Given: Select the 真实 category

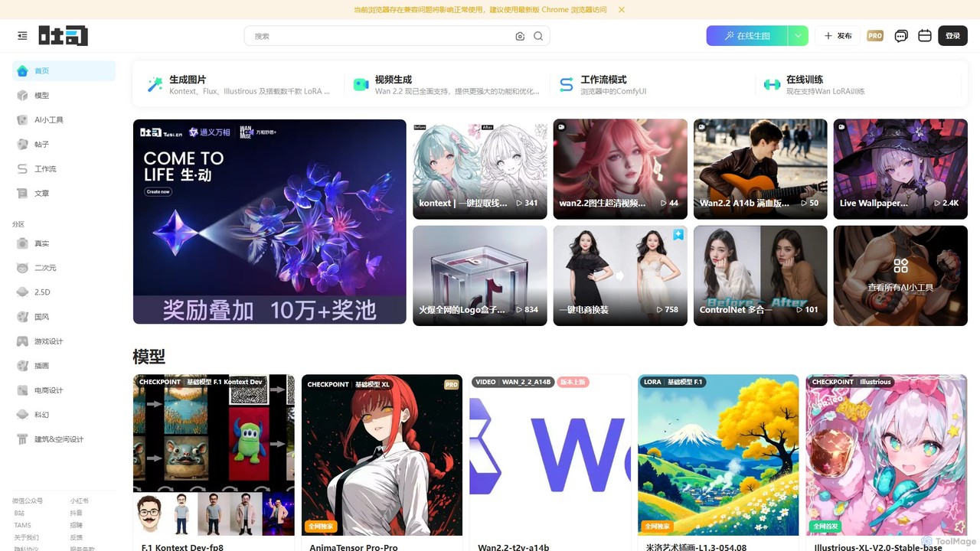Looking at the screenshot, I should (64, 243).
